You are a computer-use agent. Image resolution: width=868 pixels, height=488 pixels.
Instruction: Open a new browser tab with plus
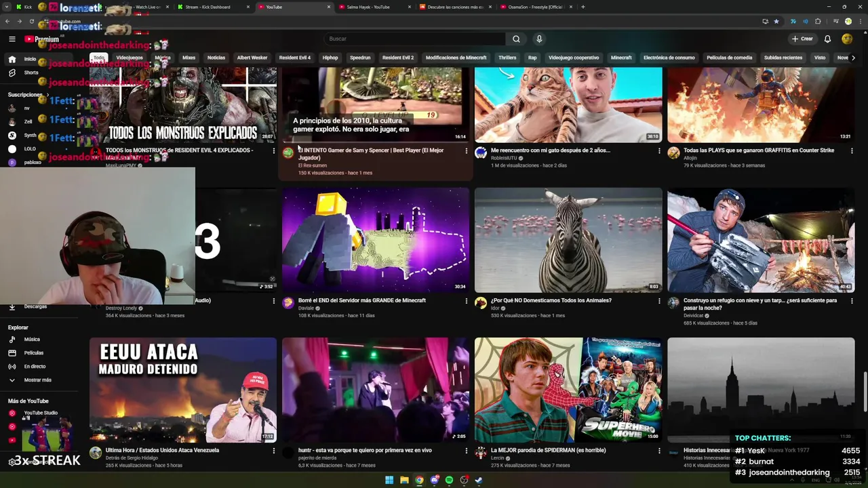tap(583, 7)
